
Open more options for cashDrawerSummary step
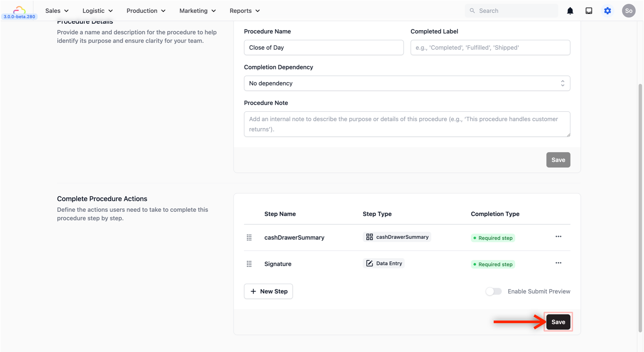coord(558,237)
